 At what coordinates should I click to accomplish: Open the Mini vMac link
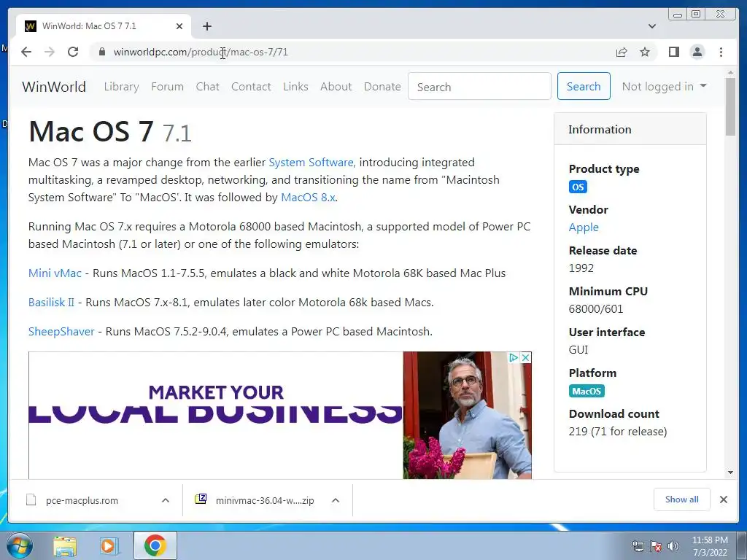click(x=55, y=273)
